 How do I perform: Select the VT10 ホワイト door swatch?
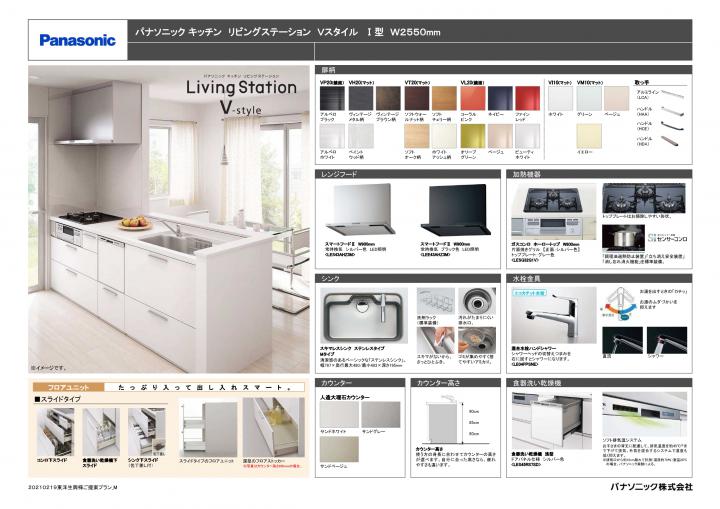[x=561, y=98]
